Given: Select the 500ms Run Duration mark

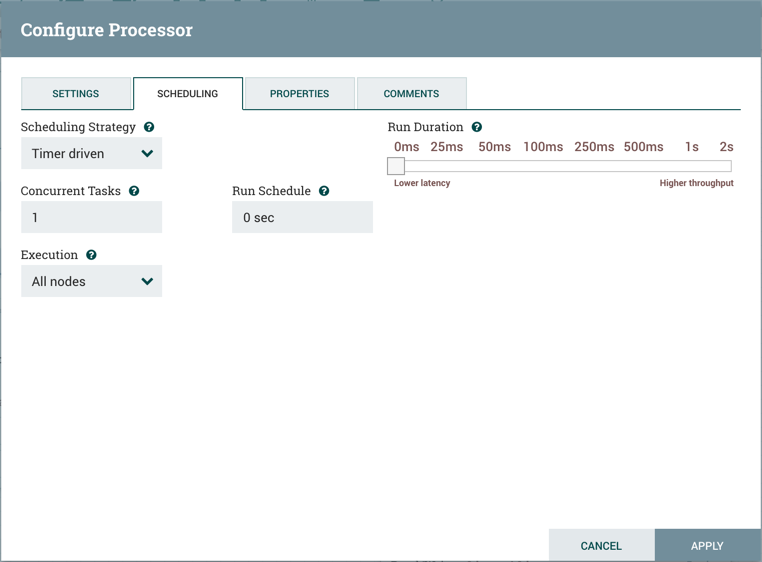Looking at the screenshot, I should point(643,147).
